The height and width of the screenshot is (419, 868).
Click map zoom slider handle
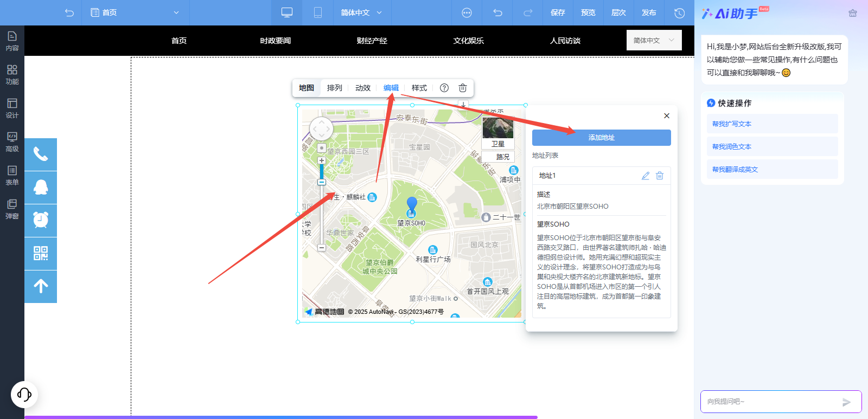[322, 182]
